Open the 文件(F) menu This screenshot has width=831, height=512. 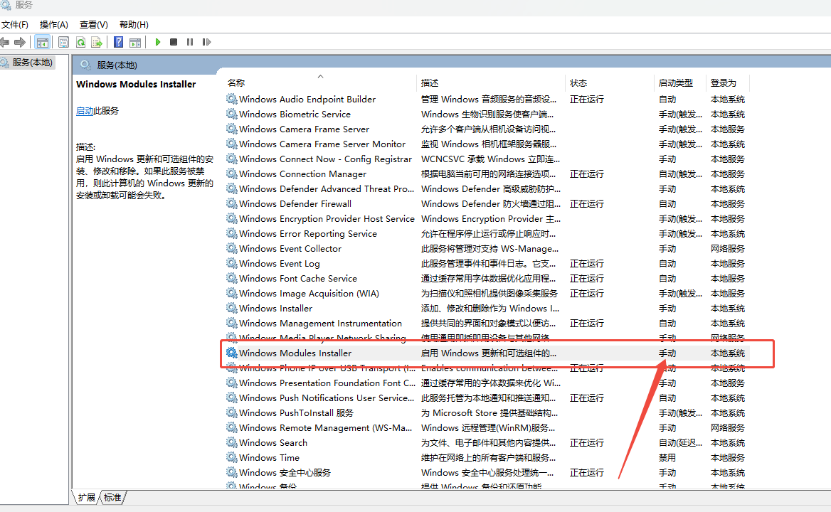(x=15, y=24)
